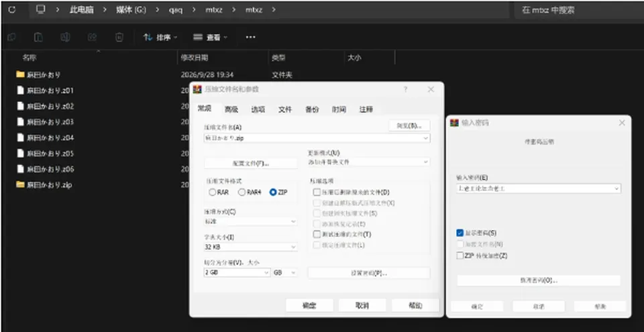Image resolution: width=644 pixels, height=332 pixels.
Task: Click the Rename icon in Explorer toolbar
Action: 65,38
